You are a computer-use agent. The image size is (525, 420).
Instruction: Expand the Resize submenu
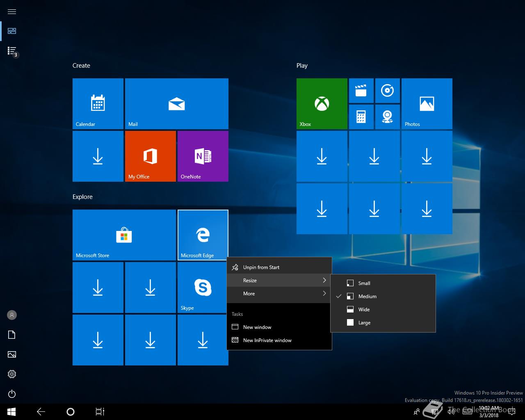[279, 280]
